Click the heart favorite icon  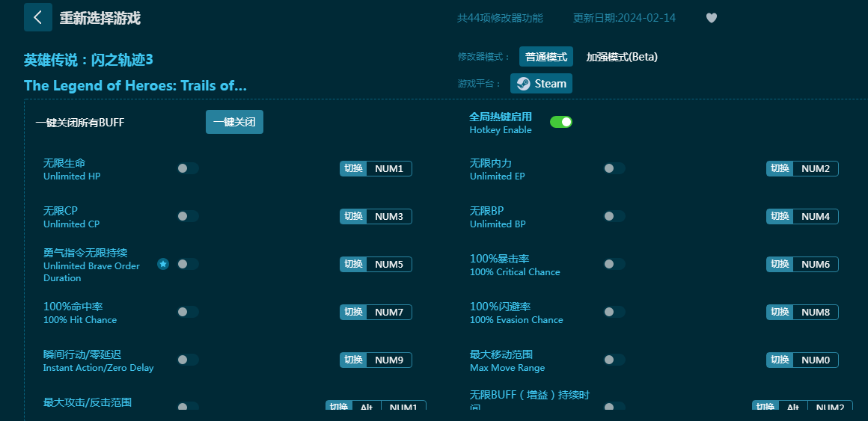click(712, 18)
